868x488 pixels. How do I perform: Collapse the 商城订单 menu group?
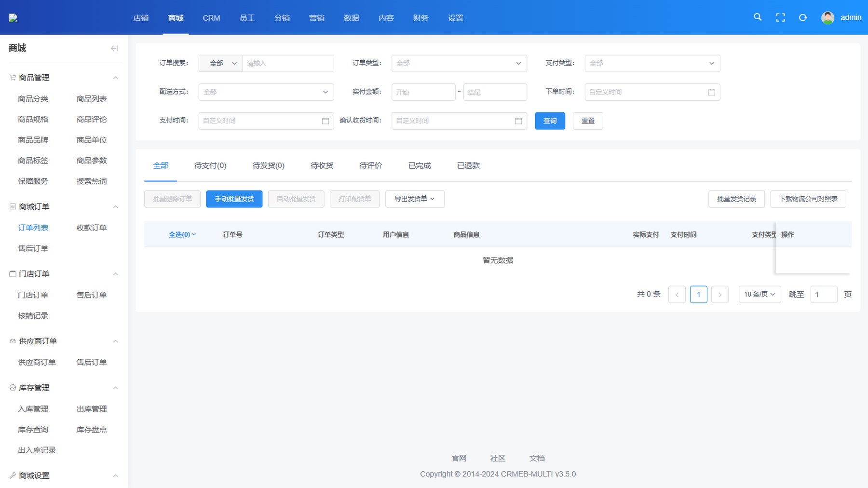coord(116,207)
